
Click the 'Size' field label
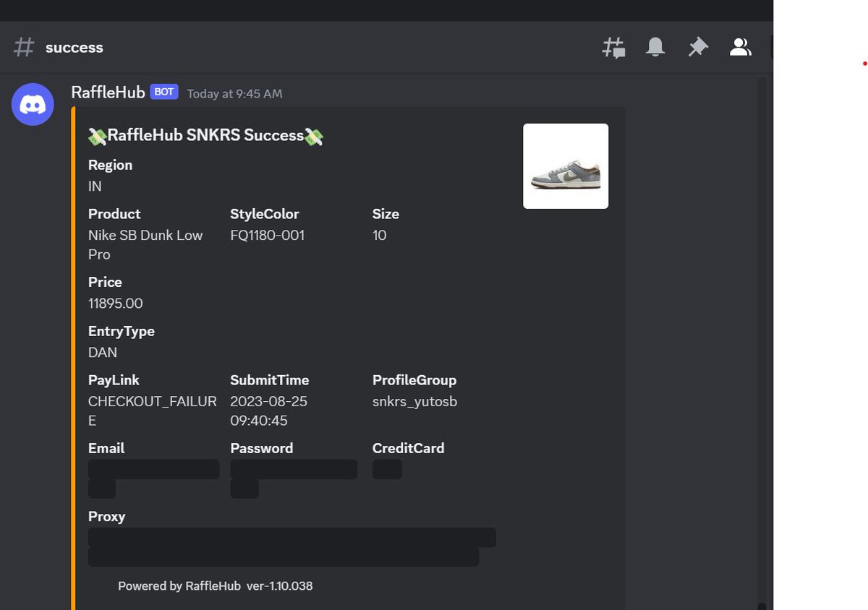[x=386, y=214]
